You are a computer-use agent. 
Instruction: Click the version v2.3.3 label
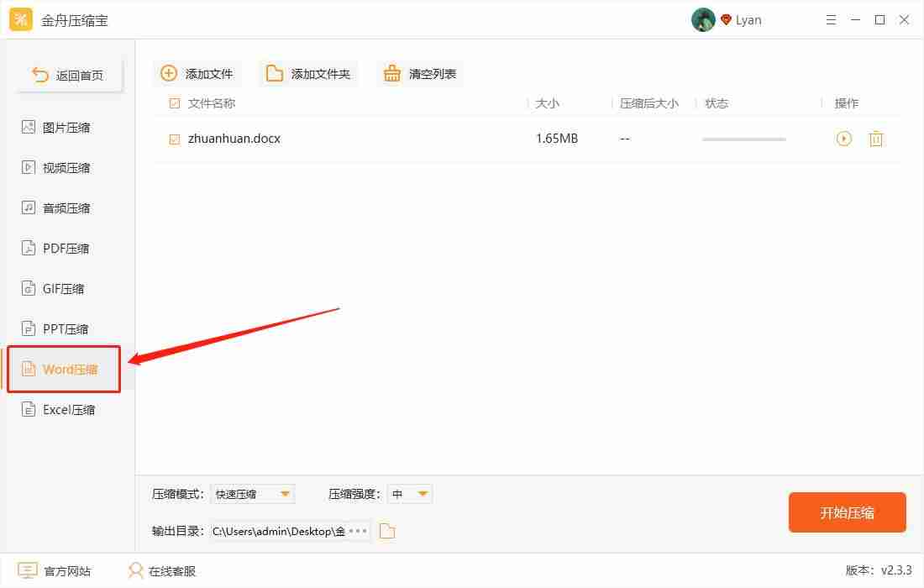tap(879, 570)
